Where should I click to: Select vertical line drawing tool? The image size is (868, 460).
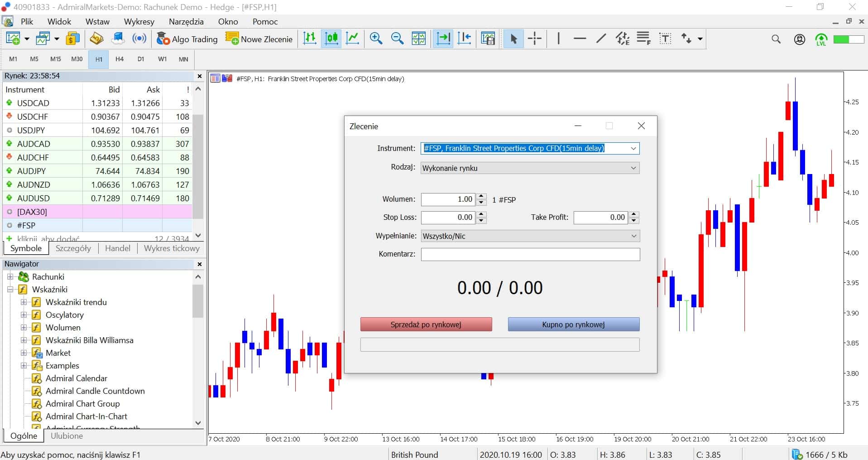click(x=558, y=39)
